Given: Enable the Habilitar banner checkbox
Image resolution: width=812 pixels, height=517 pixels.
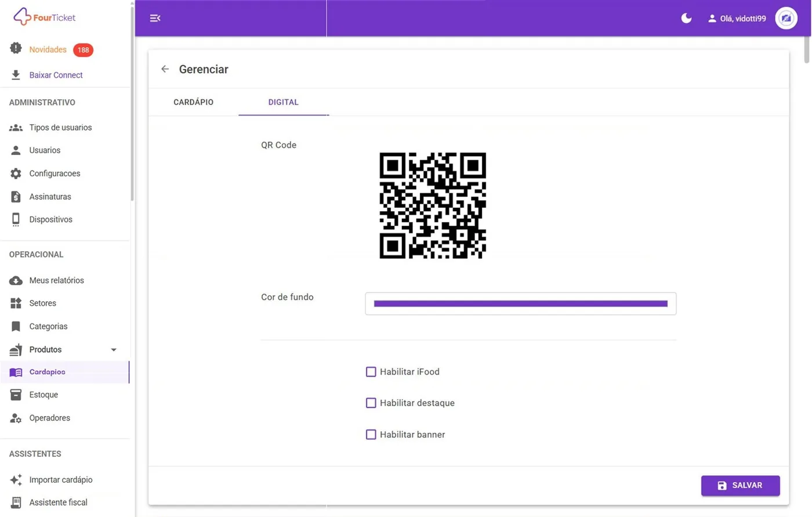Looking at the screenshot, I should pyautogui.click(x=371, y=434).
